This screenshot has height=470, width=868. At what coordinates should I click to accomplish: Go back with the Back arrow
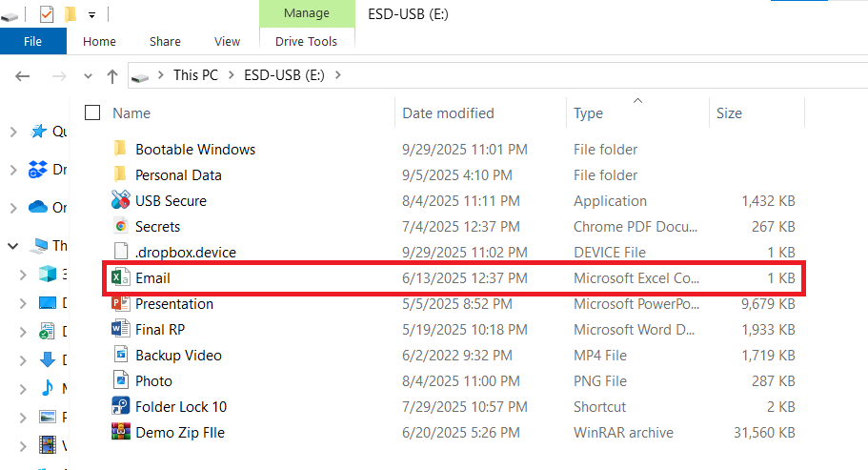pos(22,76)
